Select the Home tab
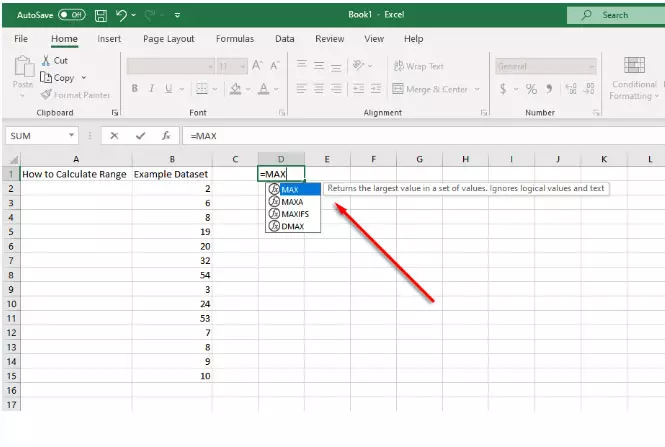665x447 pixels. pyautogui.click(x=64, y=39)
